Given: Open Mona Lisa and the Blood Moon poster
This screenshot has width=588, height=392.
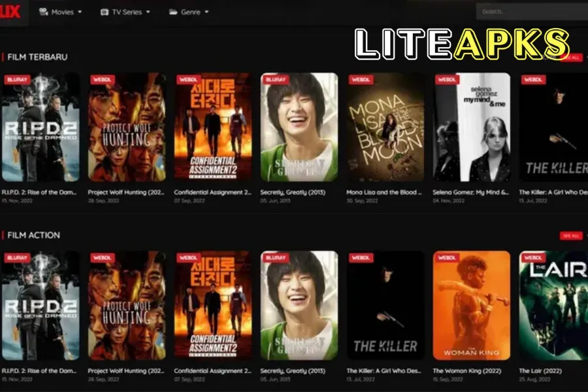Looking at the screenshot, I should pyautogui.click(x=385, y=127).
